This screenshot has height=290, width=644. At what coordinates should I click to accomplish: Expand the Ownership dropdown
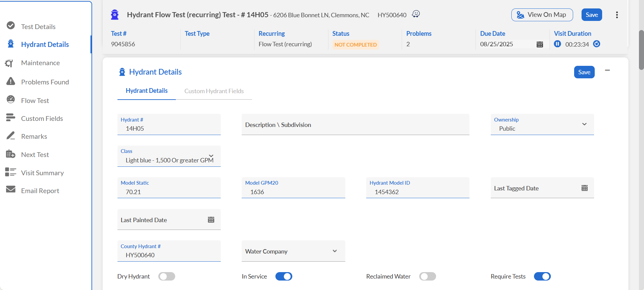click(x=584, y=124)
